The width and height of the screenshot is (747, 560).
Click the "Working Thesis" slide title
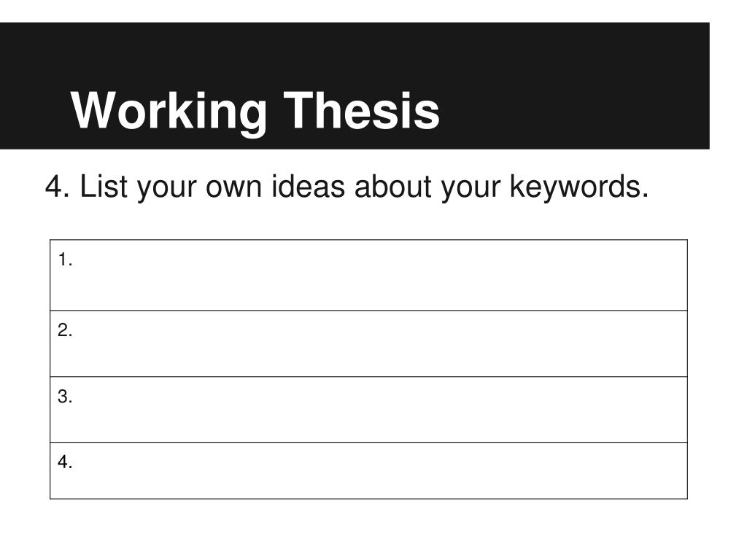pos(255,111)
